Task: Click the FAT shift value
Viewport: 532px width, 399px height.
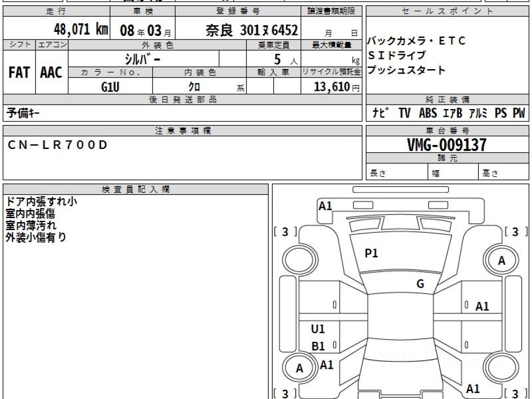Action: pyautogui.click(x=19, y=73)
